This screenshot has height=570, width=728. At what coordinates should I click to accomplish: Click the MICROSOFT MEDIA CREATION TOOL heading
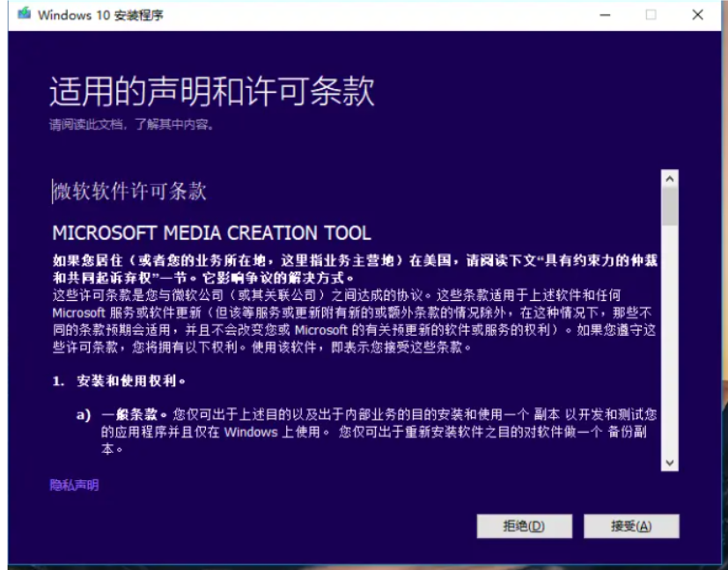[x=212, y=233]
